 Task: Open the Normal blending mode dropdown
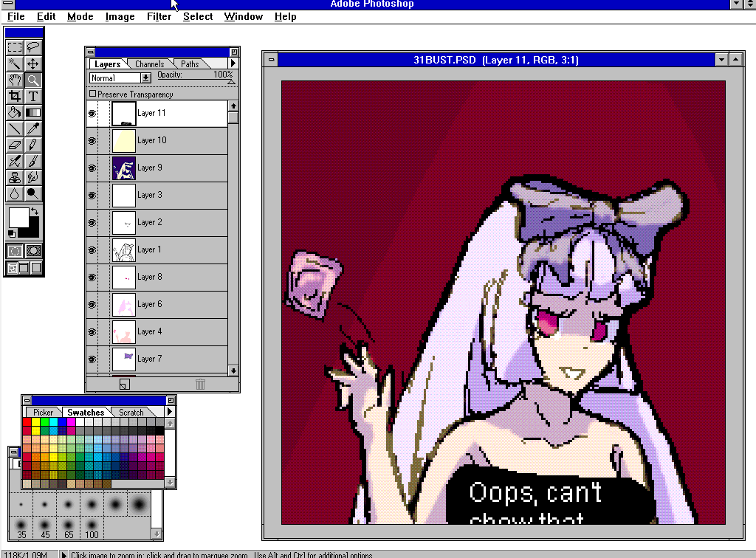[x=145, y=78]
